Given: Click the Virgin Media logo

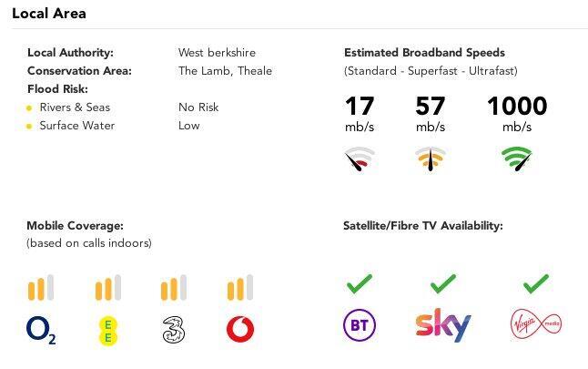Looking at the screenshot, I should [536, 324].
